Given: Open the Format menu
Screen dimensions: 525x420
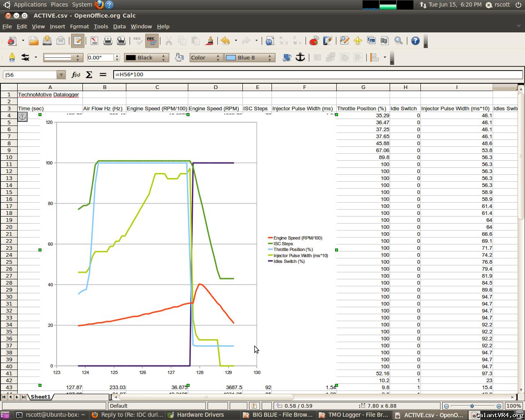Looking at the screenshot, I should click(x=79, y=26).
